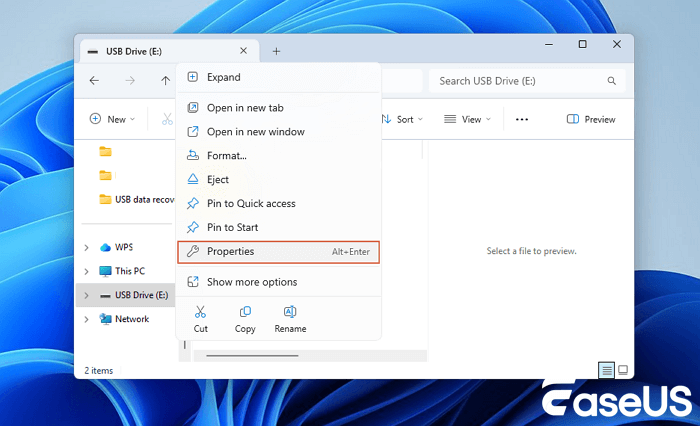Screen dimensions: 700x426
Task: Click the horizontal scrollbar at bottom
Action: pyautogui.click(x=252, y=356)
